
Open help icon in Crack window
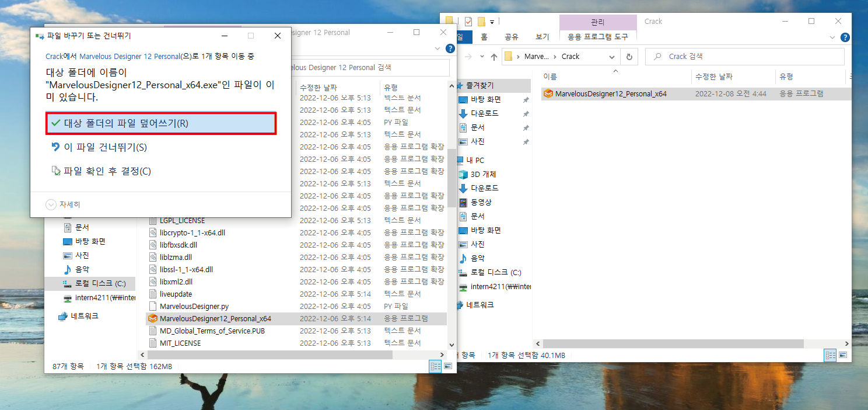click(845, 37)
